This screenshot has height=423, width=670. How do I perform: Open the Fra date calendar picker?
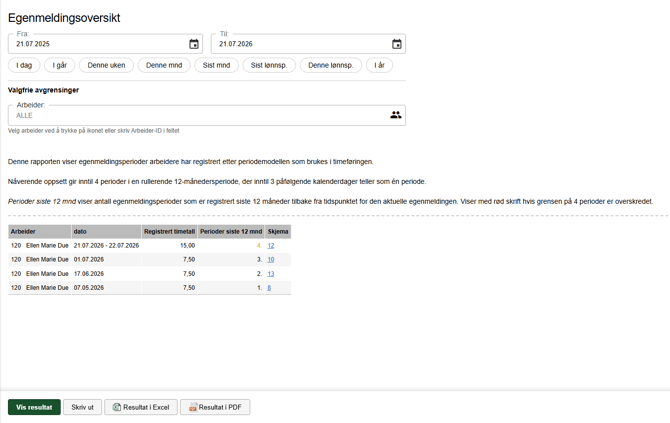click(194, 44)
